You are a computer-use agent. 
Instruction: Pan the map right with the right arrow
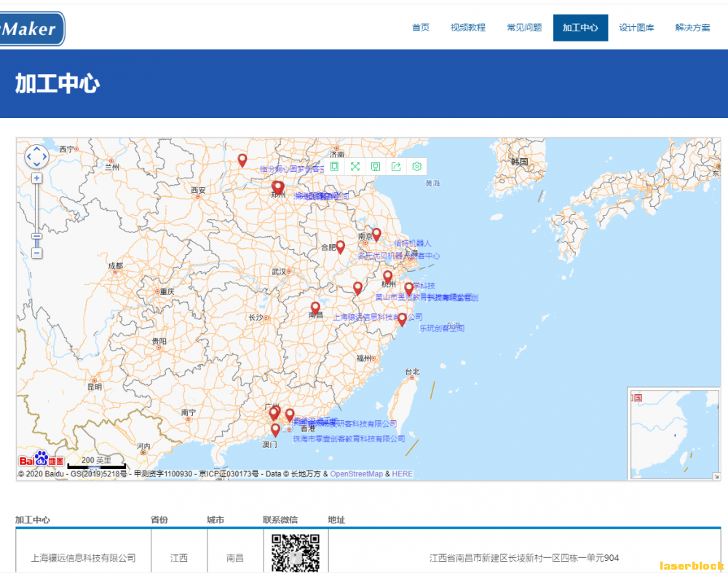point(44,157)
